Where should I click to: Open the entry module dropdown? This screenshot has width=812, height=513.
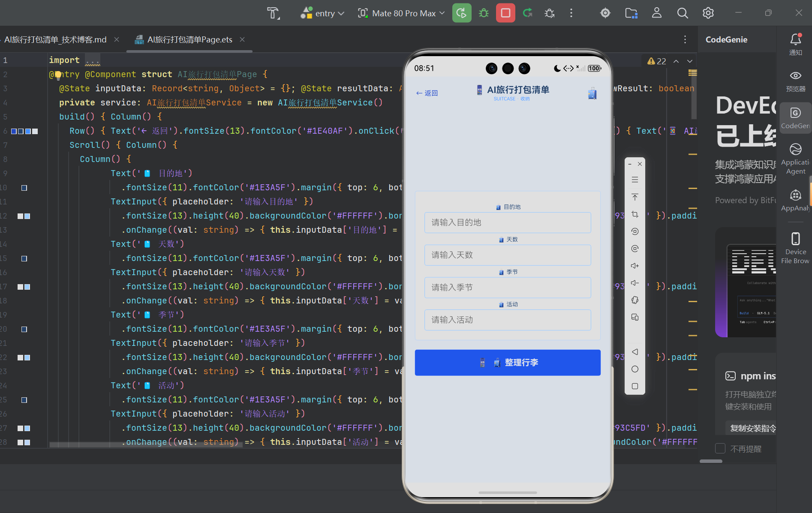pyautogui.click(x=323, y=13)
